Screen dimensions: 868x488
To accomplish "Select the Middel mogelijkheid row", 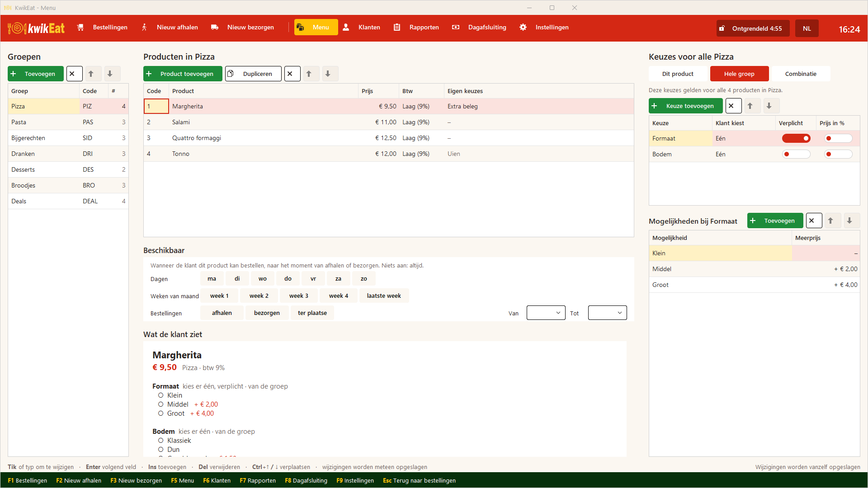I will (755, 269).
